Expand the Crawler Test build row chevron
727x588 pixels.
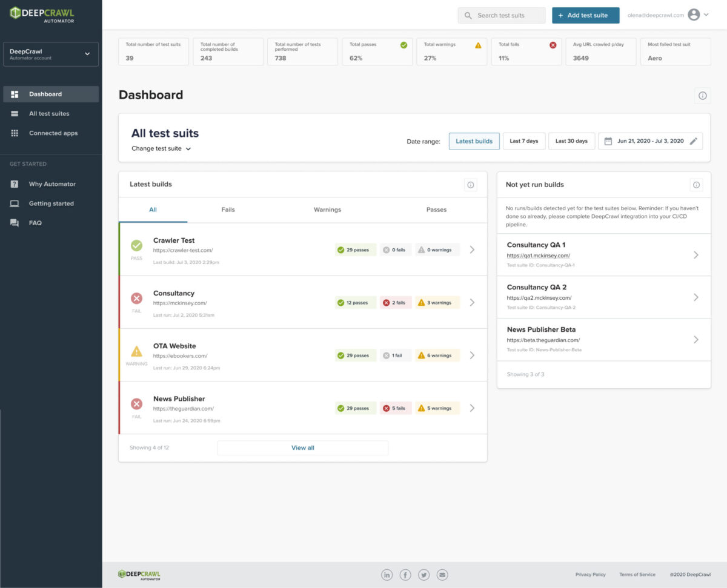473,249
